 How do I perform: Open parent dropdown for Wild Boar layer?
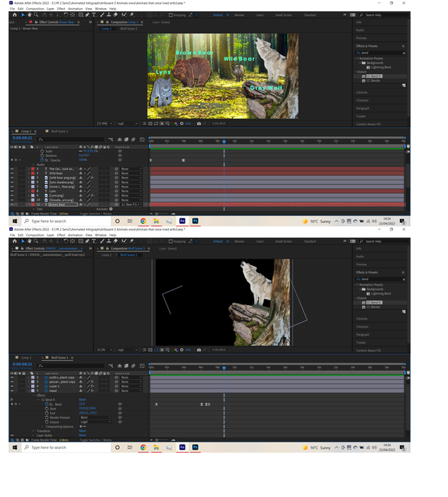coord(131,173)
